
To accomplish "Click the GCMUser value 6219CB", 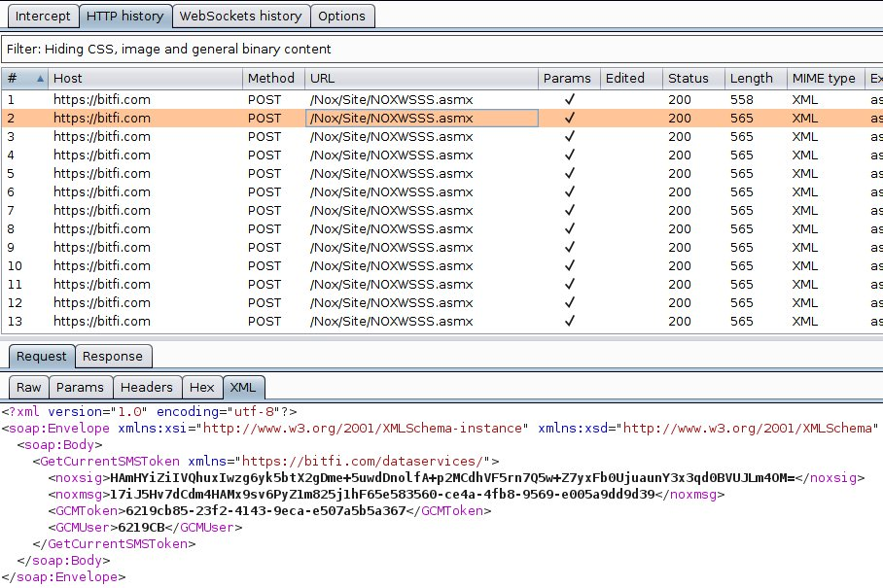I will point(141,527).
